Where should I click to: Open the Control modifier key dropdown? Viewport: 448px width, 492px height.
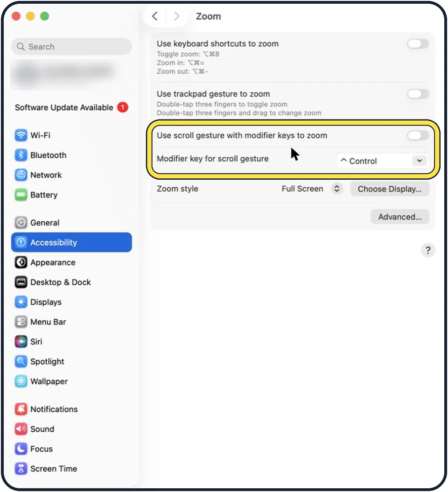382,161
